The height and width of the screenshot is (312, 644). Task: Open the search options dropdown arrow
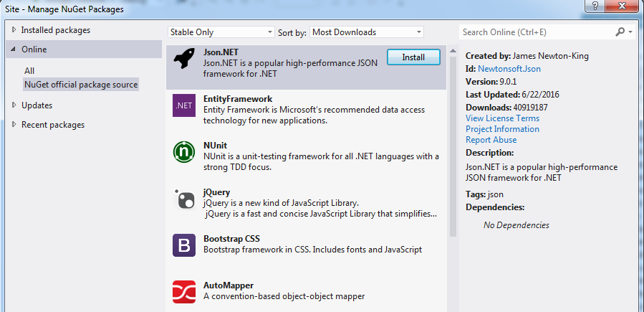click(x=630, y=32)
